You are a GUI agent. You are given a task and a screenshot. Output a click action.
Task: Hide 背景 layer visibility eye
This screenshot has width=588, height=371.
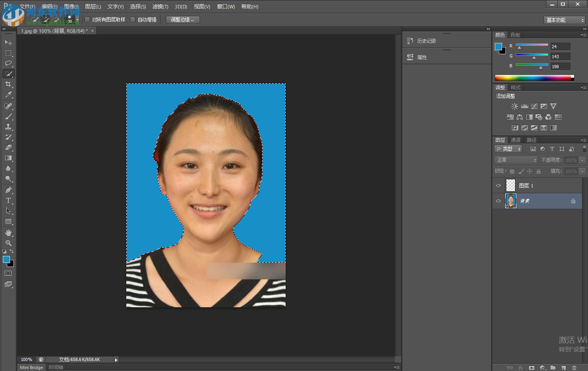click(498, 201)
